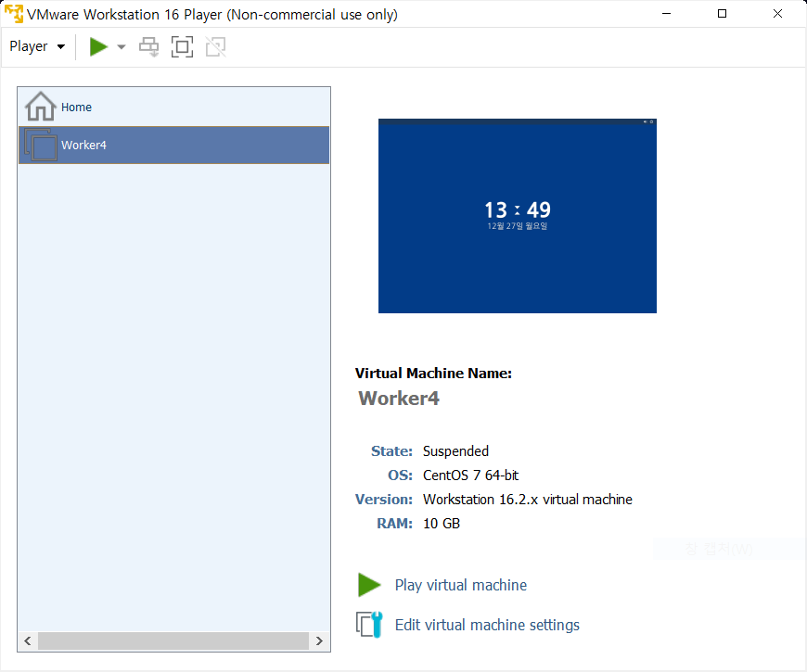This screenshot has width=807, height=672.
Task: Enter full screen mode icon
Action: 182,46
